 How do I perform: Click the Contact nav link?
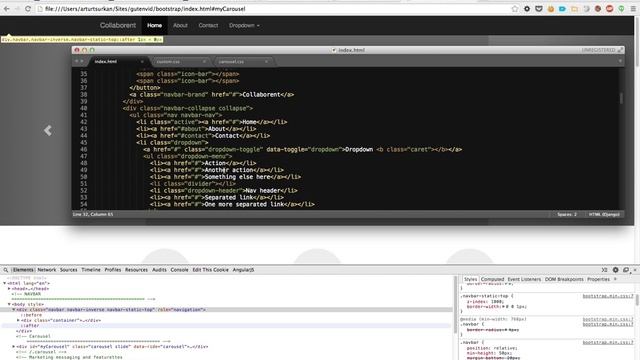point(208,25)
